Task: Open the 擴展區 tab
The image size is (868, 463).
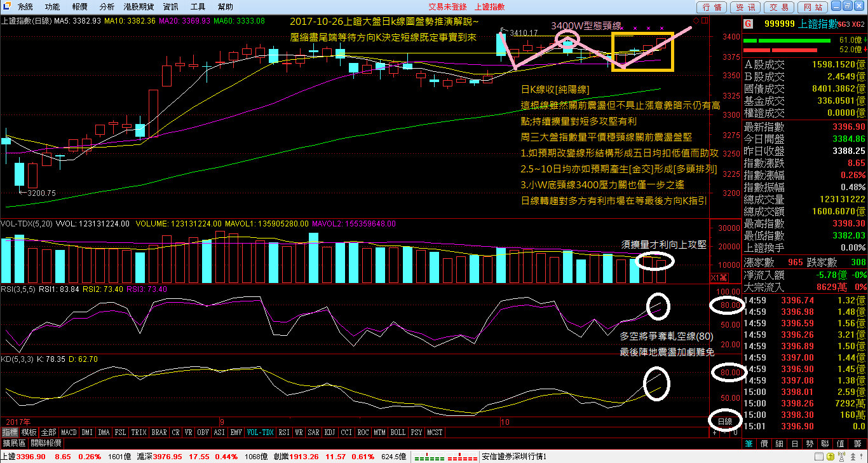Action: point(14,443)
